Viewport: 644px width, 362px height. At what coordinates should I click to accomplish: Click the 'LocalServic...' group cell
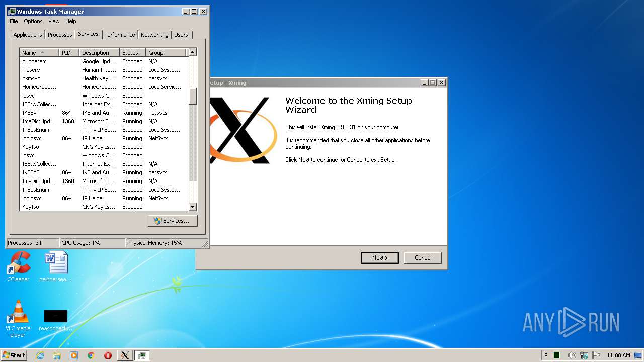pos(165,87)
